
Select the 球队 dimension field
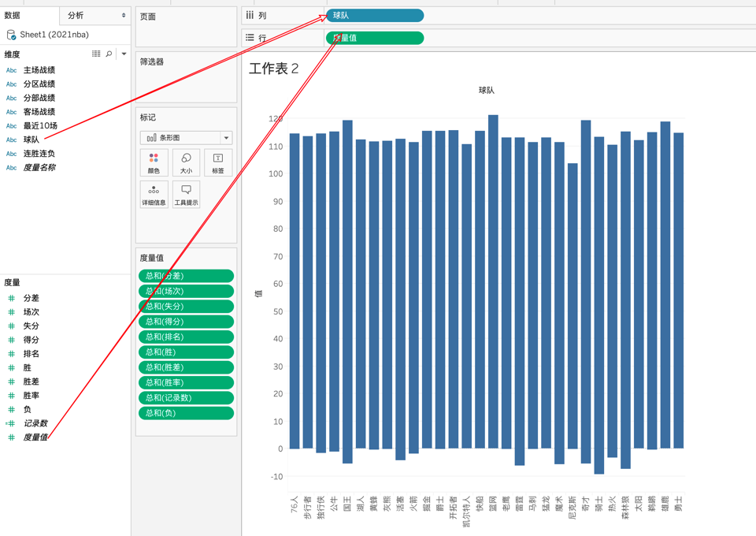[31, 140]
